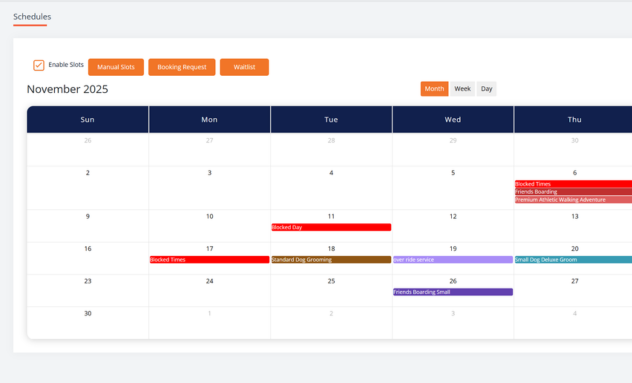Select date 9 in the calendar

(87, 216)
